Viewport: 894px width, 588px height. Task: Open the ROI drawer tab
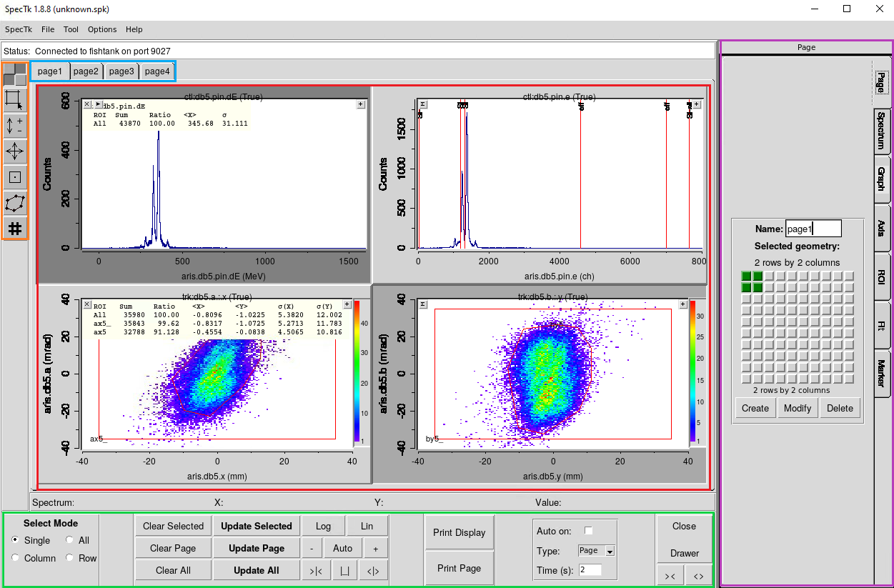882,276
